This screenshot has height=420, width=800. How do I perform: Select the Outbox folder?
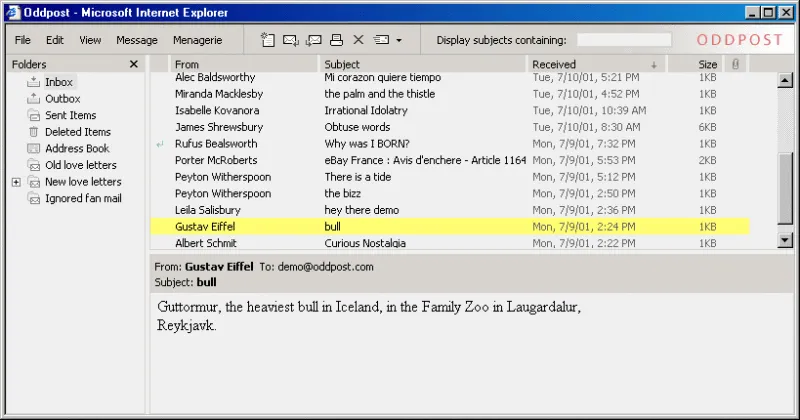pyautogui.click(x=62, y=99)
